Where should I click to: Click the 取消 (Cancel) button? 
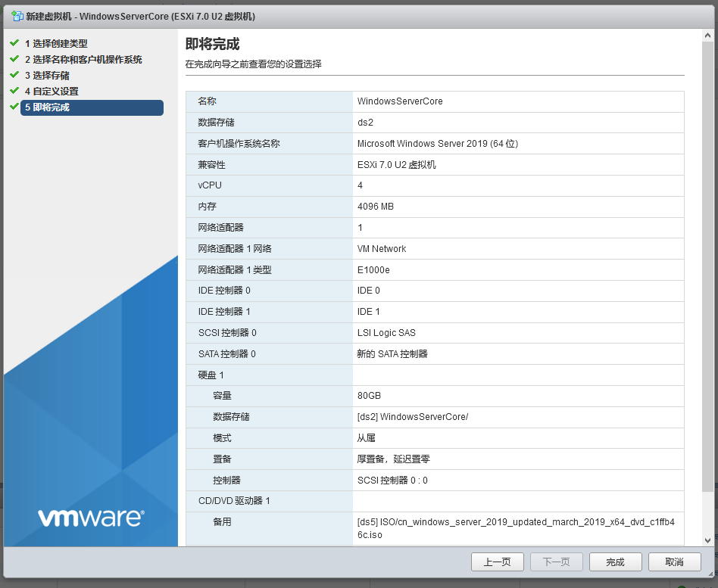tap(675, 562)
